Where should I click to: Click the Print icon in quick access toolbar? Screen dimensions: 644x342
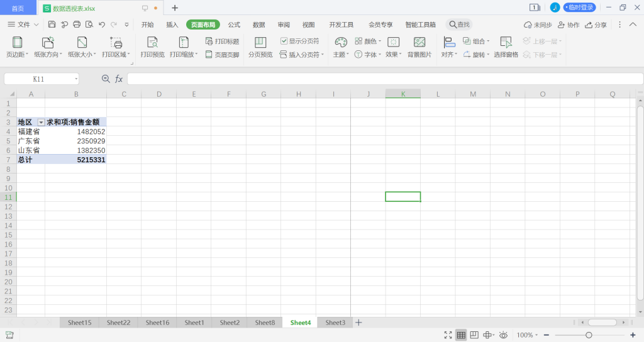[x=77, y=25]
